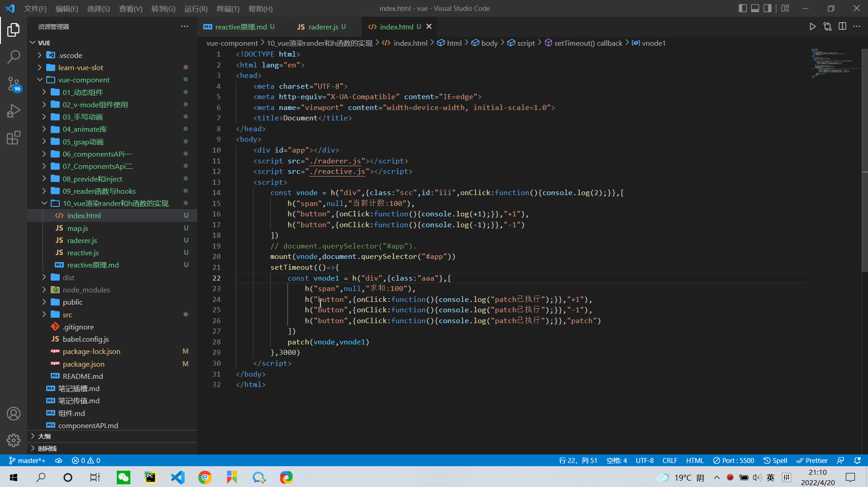Screen dimensions: 868x487
Task: Open the 编辑(E) menu
Action: 67,9
